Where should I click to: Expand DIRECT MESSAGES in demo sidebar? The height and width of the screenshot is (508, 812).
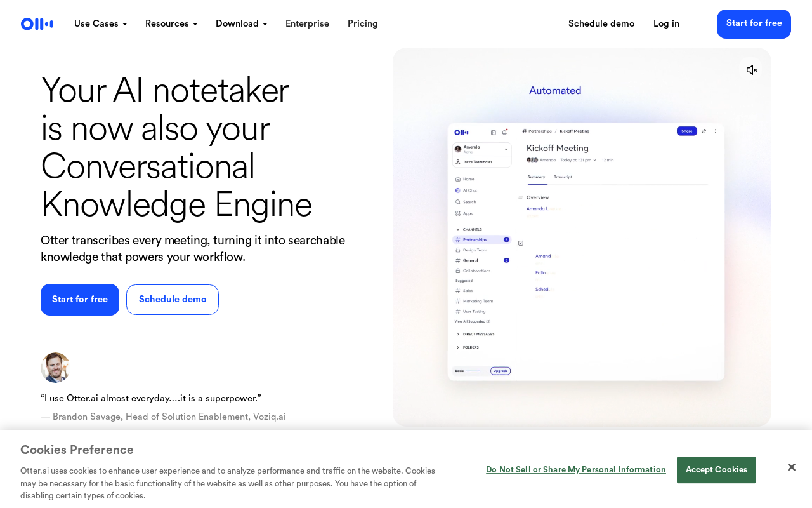(458, 334)
